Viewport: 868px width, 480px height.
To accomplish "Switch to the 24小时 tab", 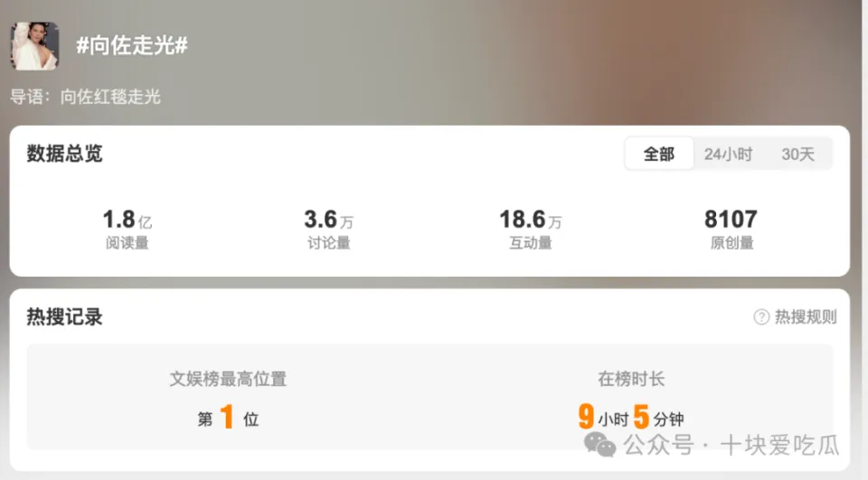I will [x=728, y=154].
